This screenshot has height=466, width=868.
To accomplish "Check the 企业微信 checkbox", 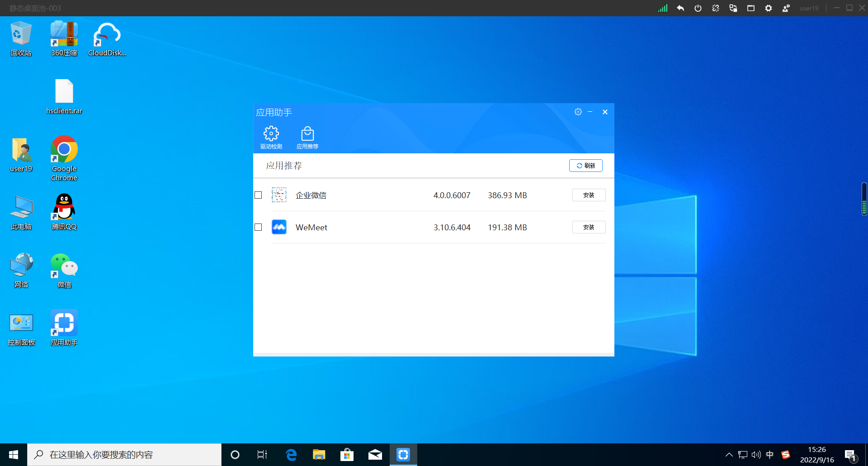I will (x=258, y=195).
